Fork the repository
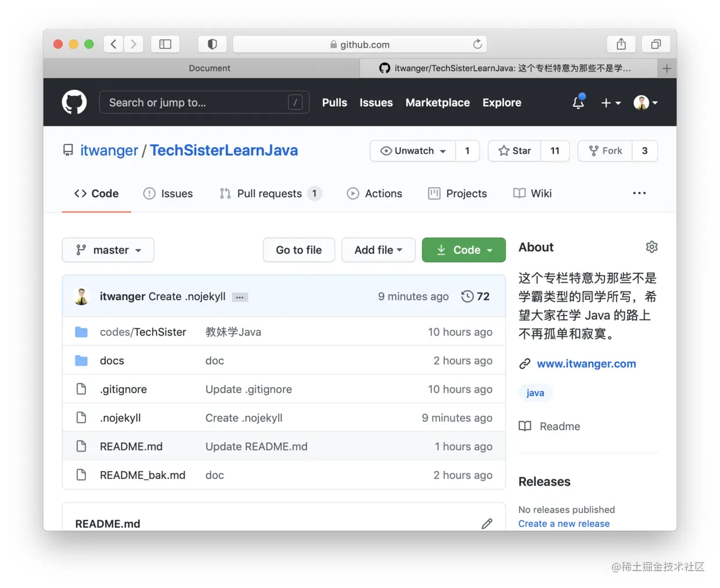 tap(605, 151)
